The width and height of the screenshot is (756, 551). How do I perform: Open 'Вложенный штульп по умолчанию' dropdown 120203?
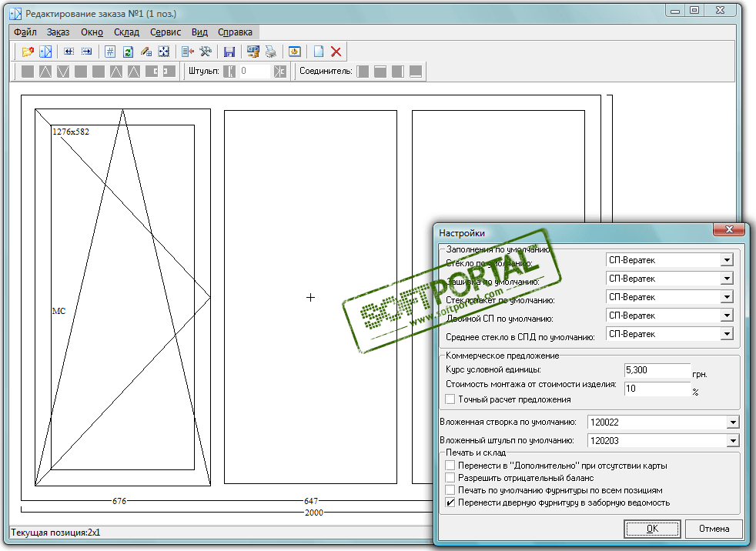(733, 441)
